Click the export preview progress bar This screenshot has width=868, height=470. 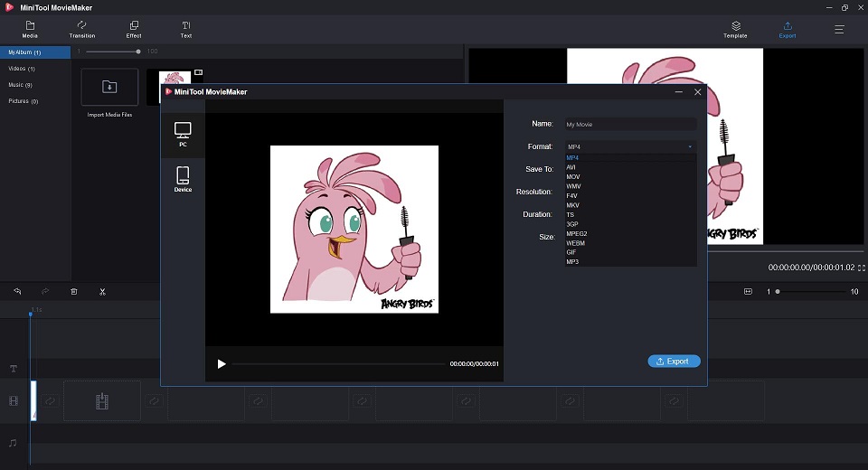click(x=338, y=363)
